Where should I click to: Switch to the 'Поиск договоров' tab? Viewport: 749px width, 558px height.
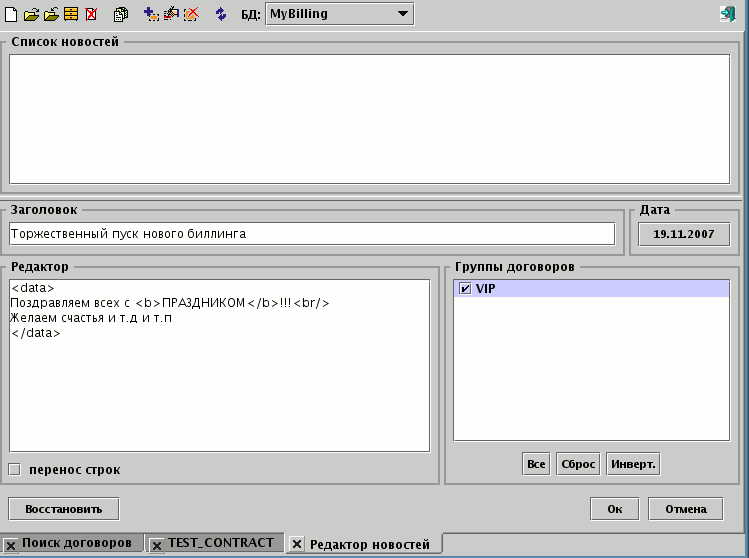coord(77,543)
